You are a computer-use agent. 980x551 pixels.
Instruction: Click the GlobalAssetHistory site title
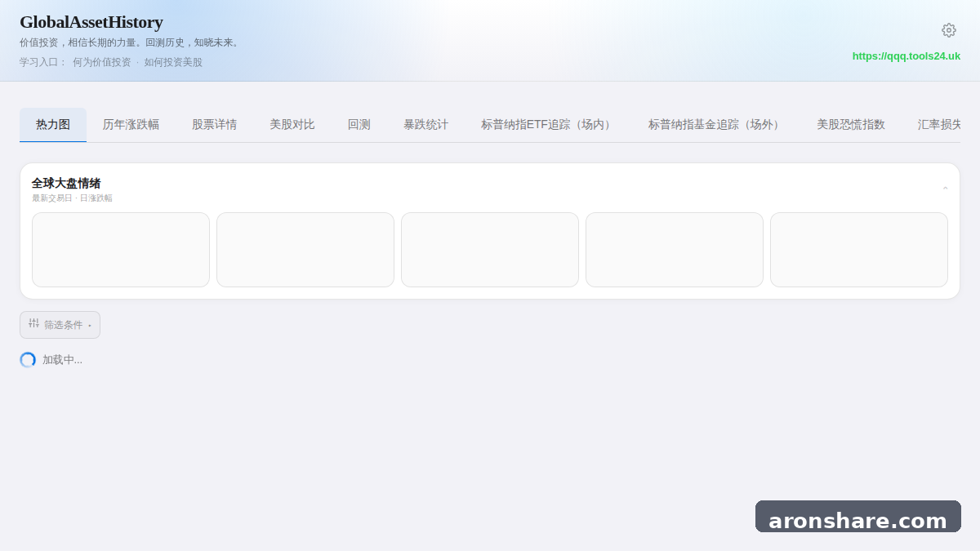[91, 22]
